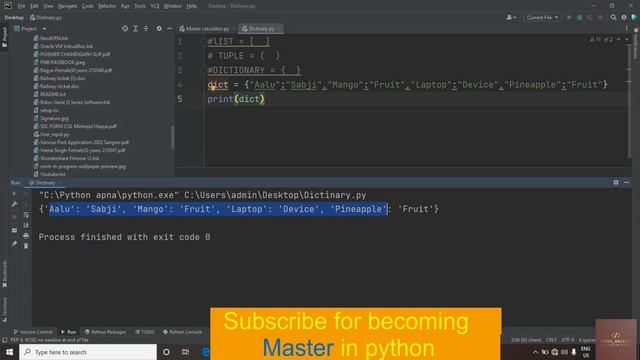640x360 pixels.
Task: Select Dictinary.py in the navigation breadcrumb
Action: point(45,18)
